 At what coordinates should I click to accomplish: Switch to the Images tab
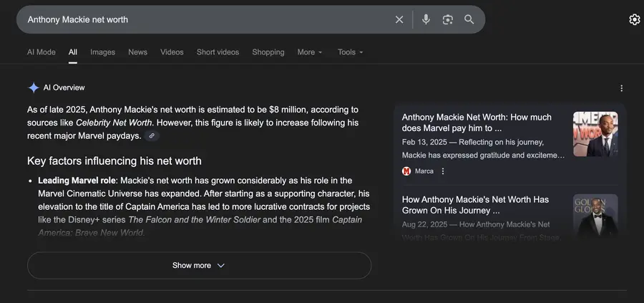(102, 52)
